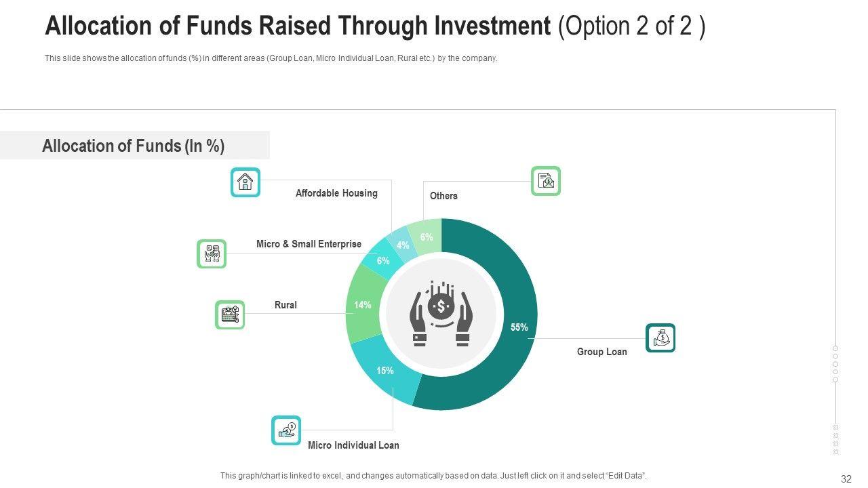The height and width of the screenshot is (488, 868).
Task: Click the Edit Data footer note
Action: (x=433, y=476)
